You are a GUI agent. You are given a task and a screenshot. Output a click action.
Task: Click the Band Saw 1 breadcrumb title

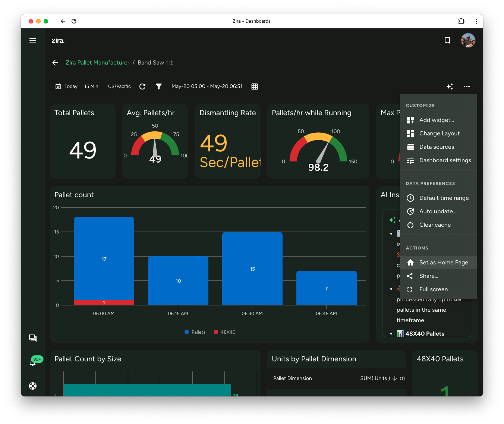(153, 63)
